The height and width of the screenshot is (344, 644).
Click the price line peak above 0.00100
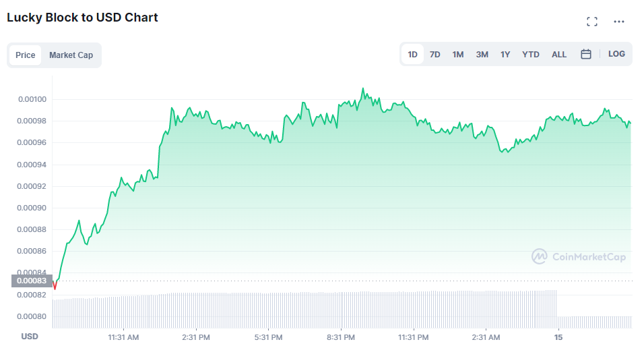point(363,88)
